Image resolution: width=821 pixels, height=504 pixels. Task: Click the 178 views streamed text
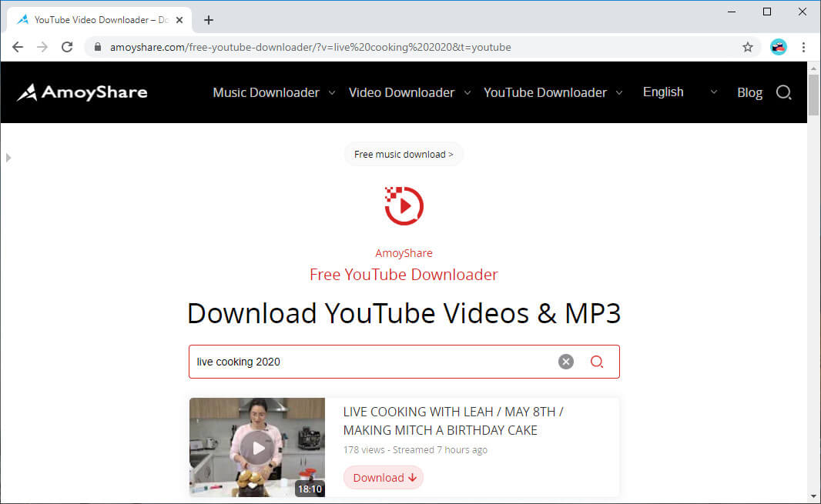pos(415,449)
